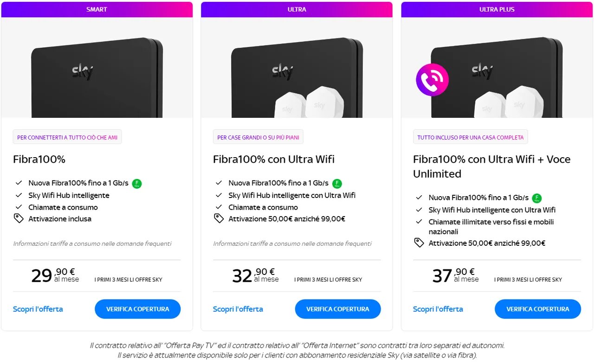The width and height of the screenshot is (594, 364).
Task: Click price tag icon beside Attivazione inclusa
Action: pyautogui.click(x=19, y=219)
